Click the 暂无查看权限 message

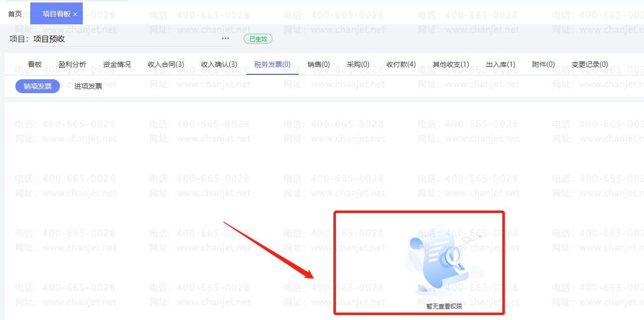(444, 307)
